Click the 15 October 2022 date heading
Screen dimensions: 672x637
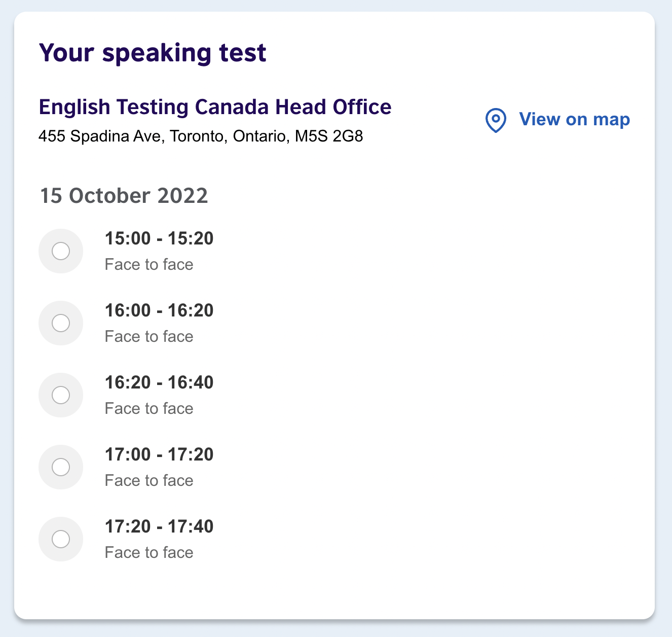tap(124, 196)
